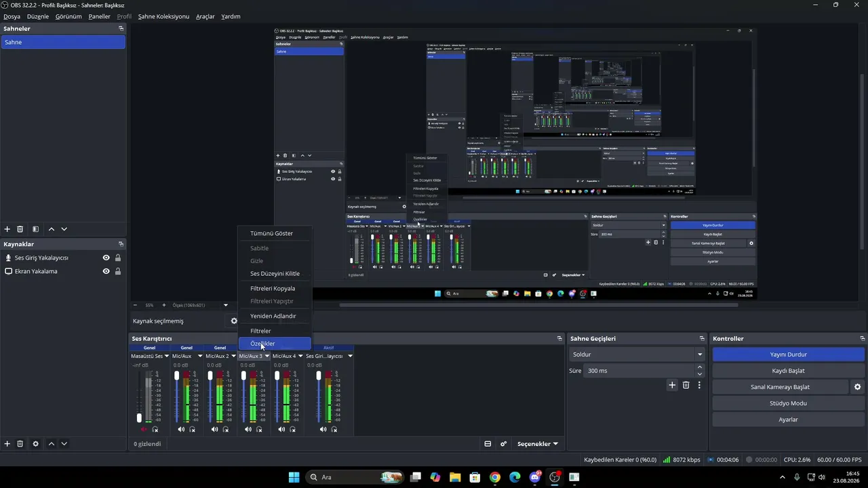The image size is (868, 488).
Task: Mute the Mic/Aux channel
Action: tap(181, 429)
